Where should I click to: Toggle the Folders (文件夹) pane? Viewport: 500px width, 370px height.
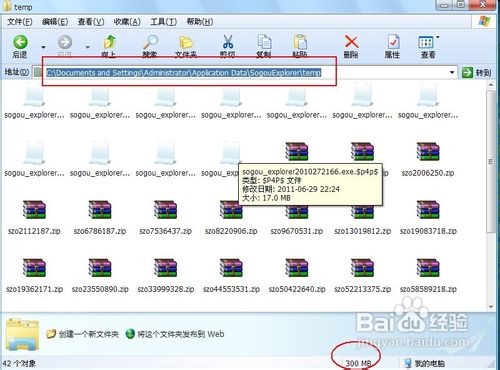tap(186, 47)
